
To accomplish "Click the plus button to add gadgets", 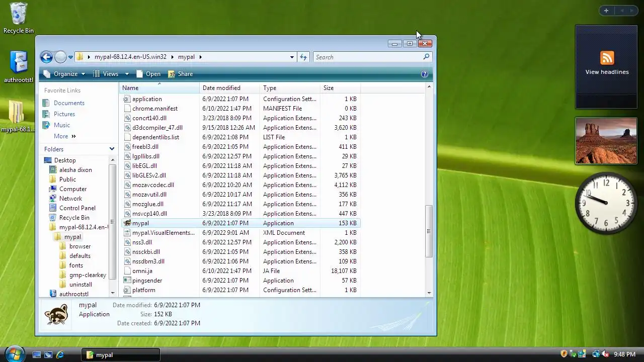I will 606,11.
